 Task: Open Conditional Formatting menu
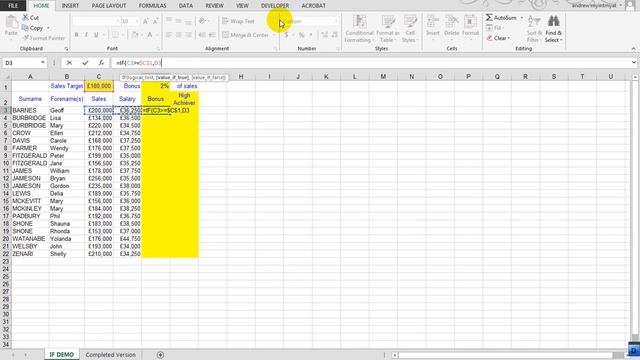point(359,29)
